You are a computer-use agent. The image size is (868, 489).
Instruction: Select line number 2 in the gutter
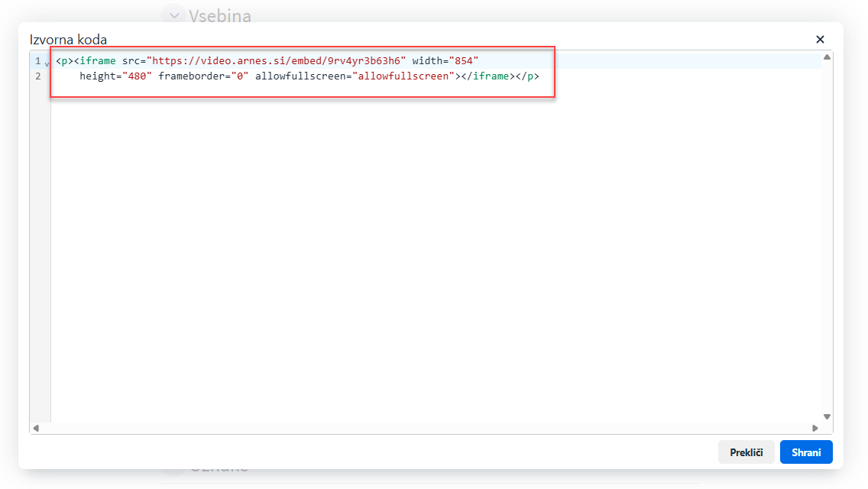click(37, 76)
